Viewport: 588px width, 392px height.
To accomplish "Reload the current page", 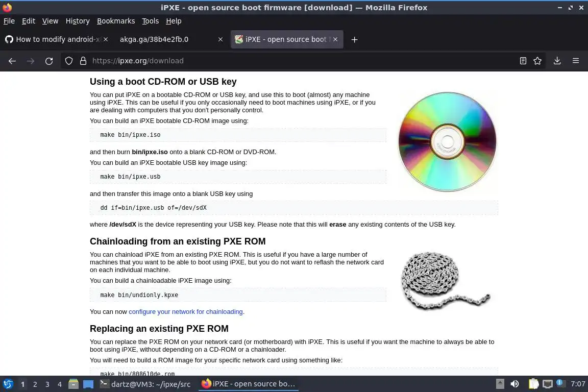I will tap(49, 61).
